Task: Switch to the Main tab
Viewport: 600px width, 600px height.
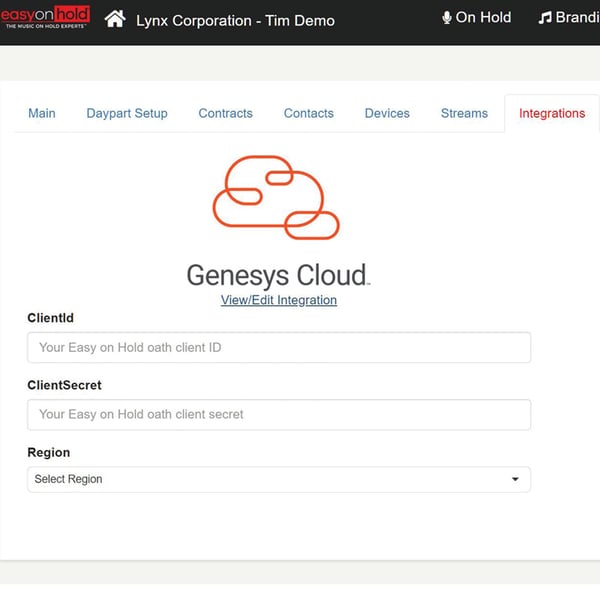Action: 42,113
